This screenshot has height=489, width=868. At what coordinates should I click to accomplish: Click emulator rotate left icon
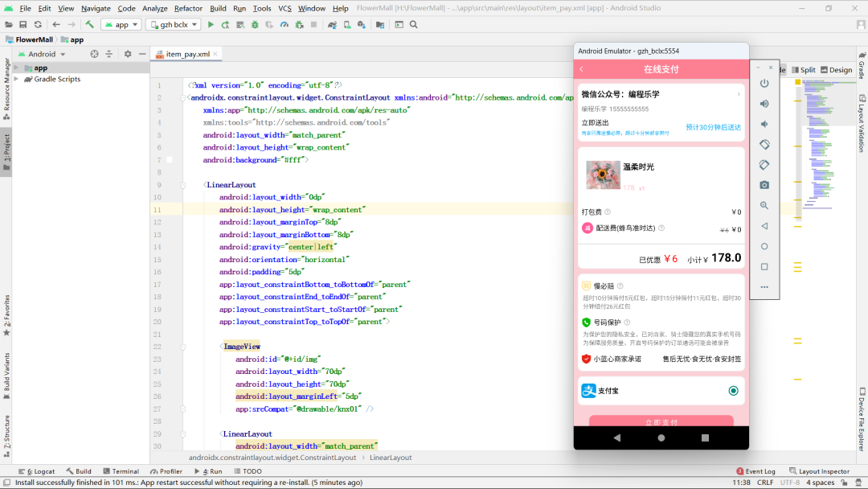[764, 145]
